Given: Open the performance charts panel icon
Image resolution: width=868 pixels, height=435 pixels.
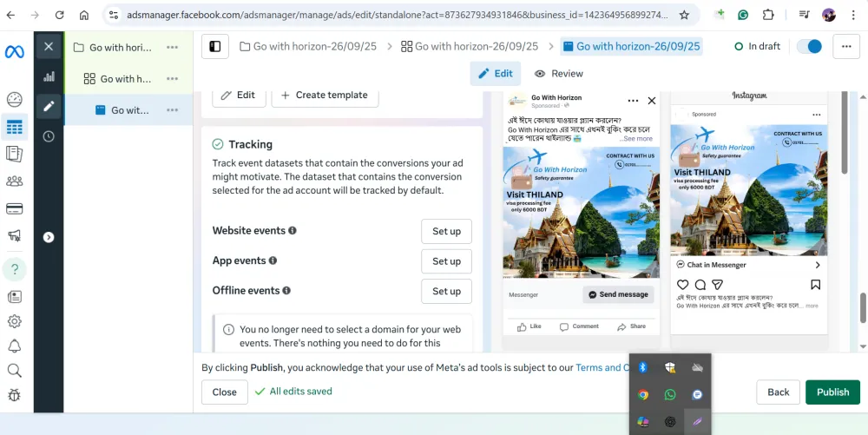Looking at the screenshot, I should pos(49,76).
